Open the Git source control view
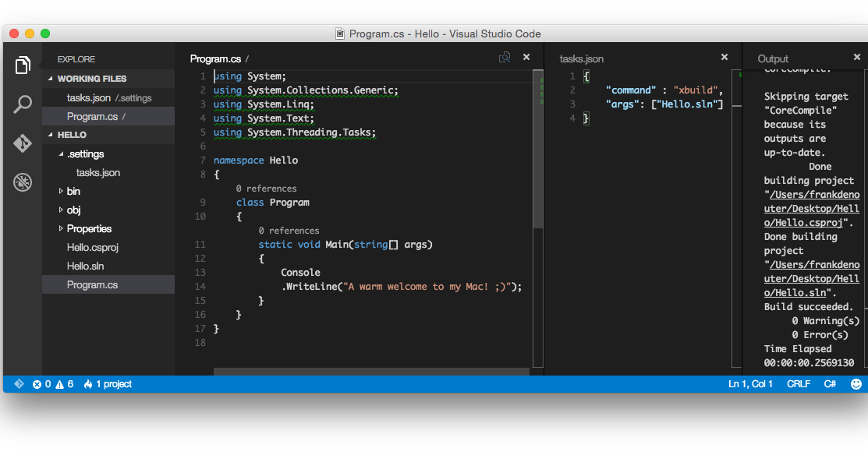Screen dimensions: 868x455 click(x=22, y=143)
